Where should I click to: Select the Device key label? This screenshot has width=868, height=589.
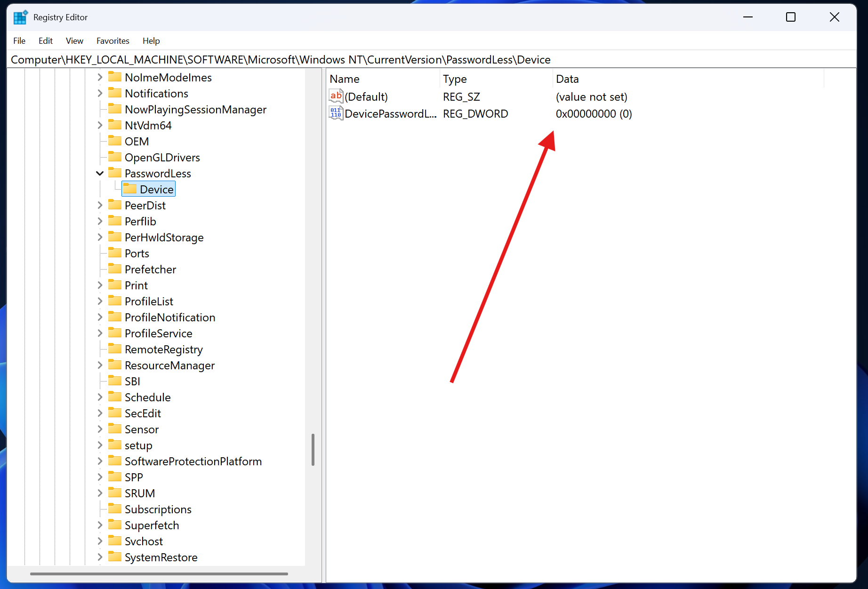[157, 189]
